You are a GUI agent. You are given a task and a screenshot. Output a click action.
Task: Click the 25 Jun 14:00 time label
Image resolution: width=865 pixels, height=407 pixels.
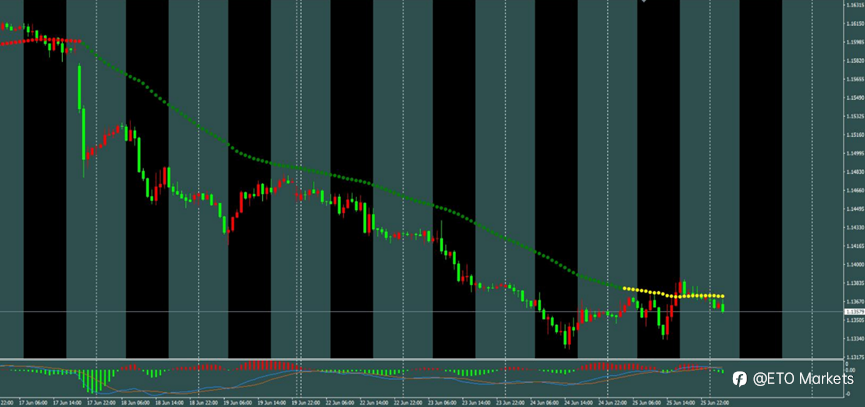click(680, 403)
